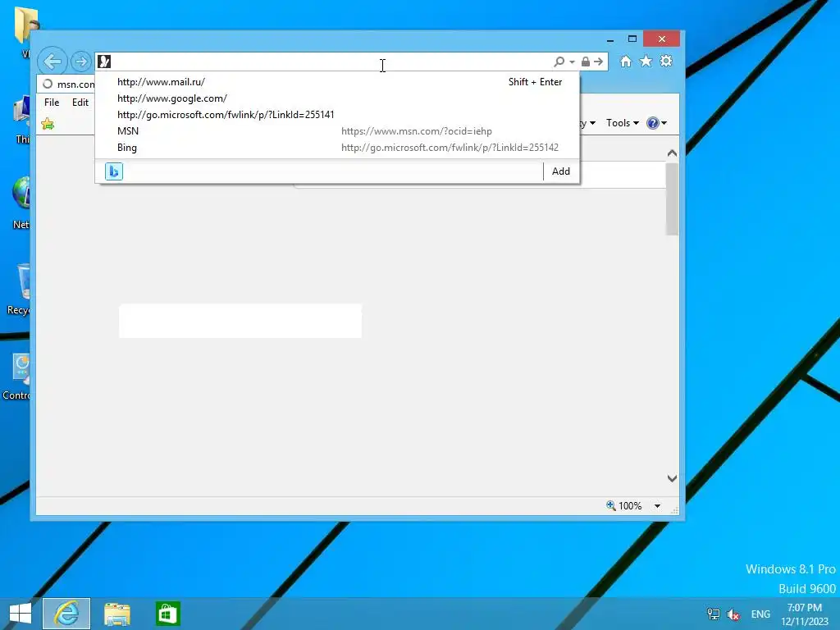Switch the ENG input language indicator

760,614
